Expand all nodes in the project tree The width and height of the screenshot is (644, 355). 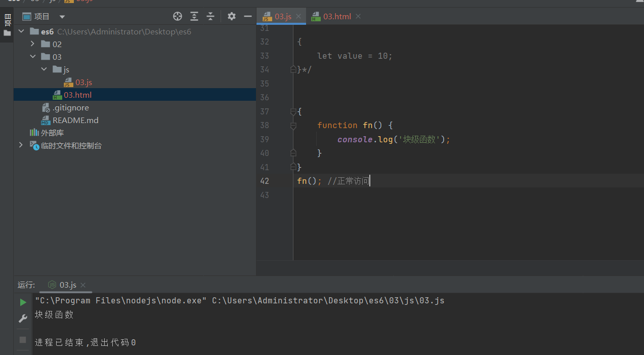[194, 16]
